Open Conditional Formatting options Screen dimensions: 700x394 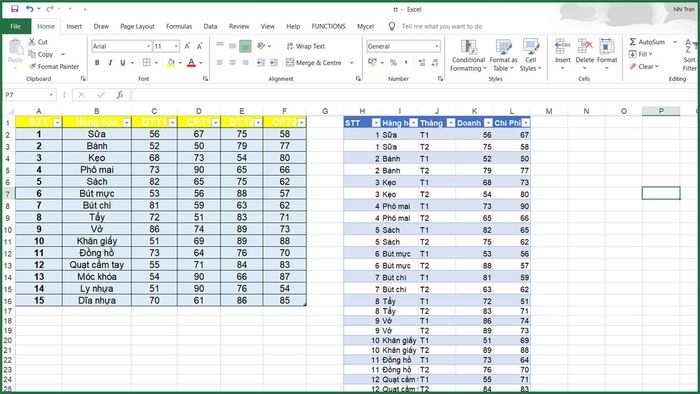pos(468,55)
